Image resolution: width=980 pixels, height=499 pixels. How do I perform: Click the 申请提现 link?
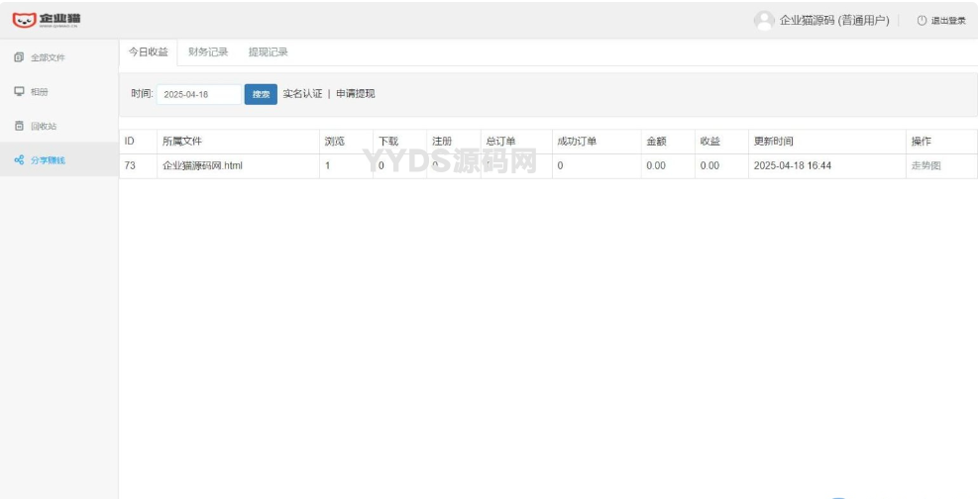coord(356,94)
